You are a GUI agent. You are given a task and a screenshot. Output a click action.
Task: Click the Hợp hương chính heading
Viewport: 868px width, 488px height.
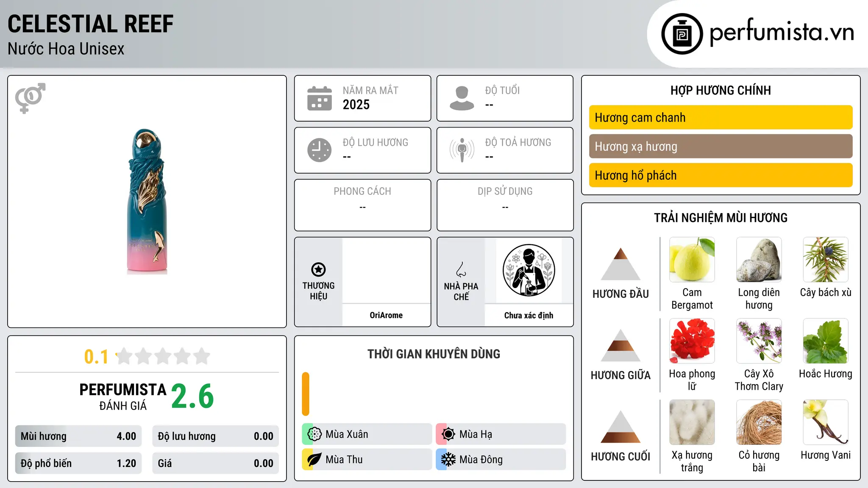pyautogui.click(x=721, y=90)
